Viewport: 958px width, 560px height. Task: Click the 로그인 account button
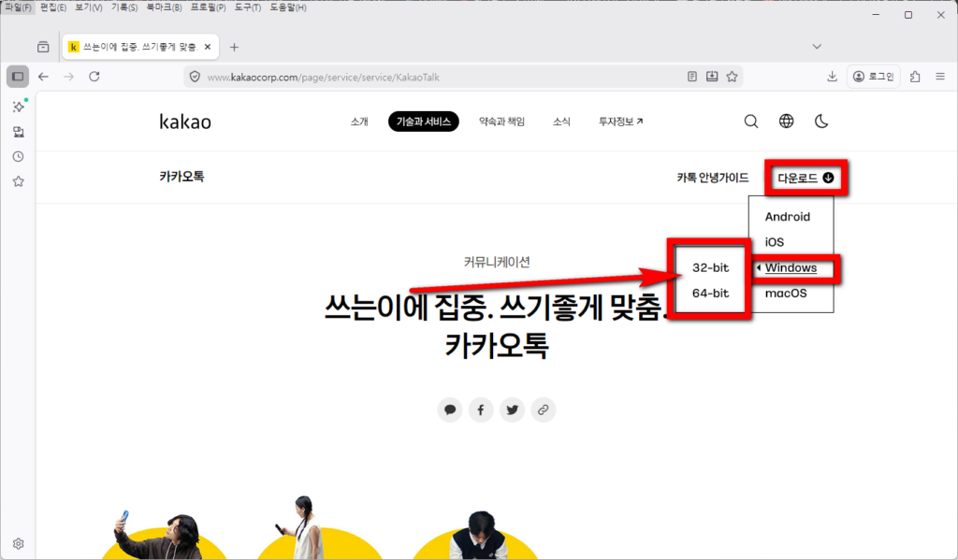(874, 77)
